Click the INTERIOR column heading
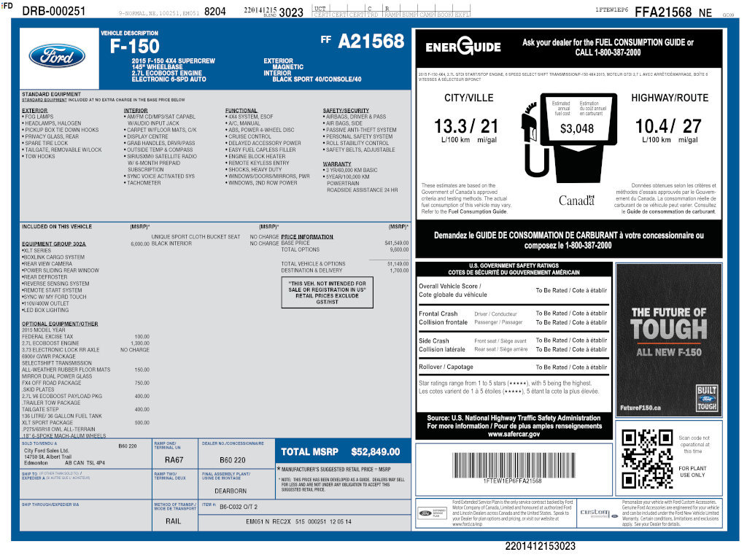This screenshot has width=747, height=560. (136, 111)
